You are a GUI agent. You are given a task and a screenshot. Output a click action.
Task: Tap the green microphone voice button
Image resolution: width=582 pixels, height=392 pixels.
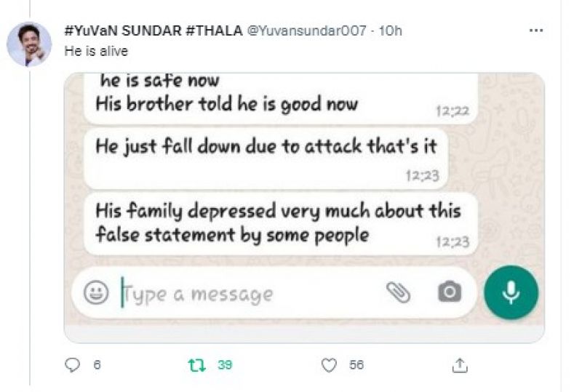point(511,292)
